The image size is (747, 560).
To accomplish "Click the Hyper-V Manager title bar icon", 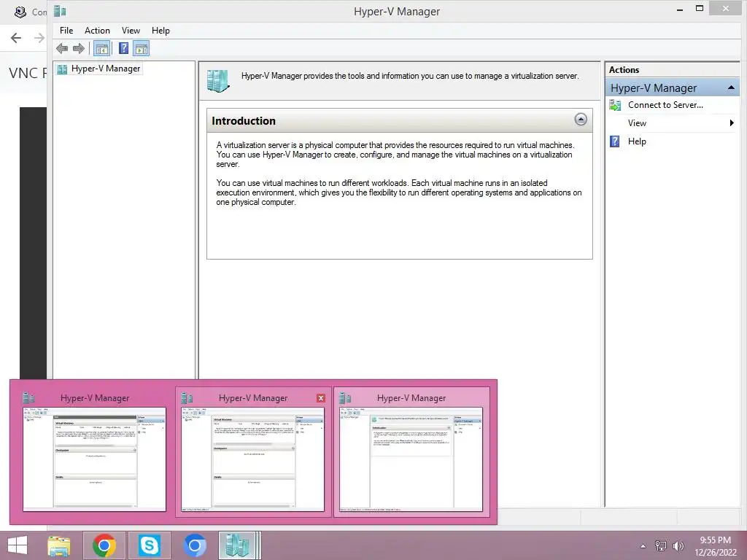I will tap(60, 11).
